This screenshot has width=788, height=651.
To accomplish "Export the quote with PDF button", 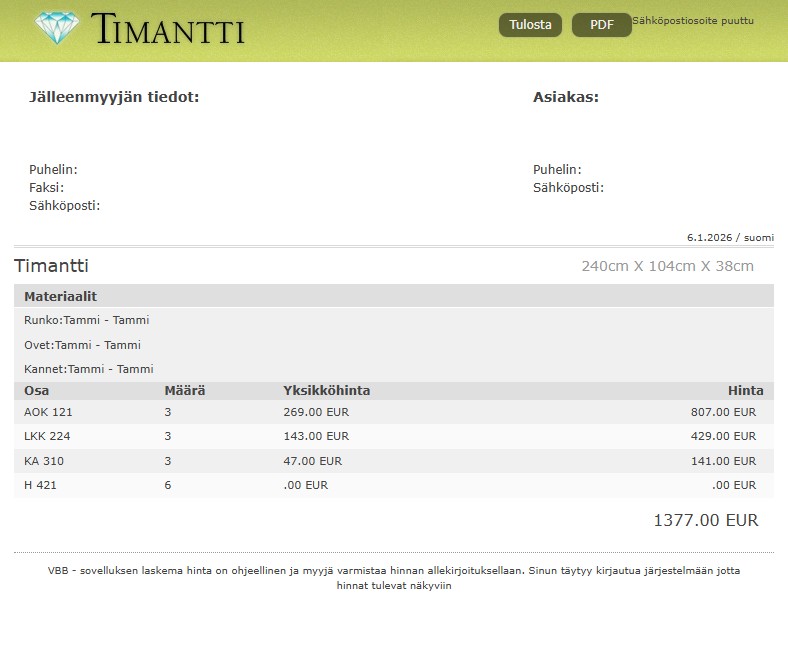I will tap(601, 25).
